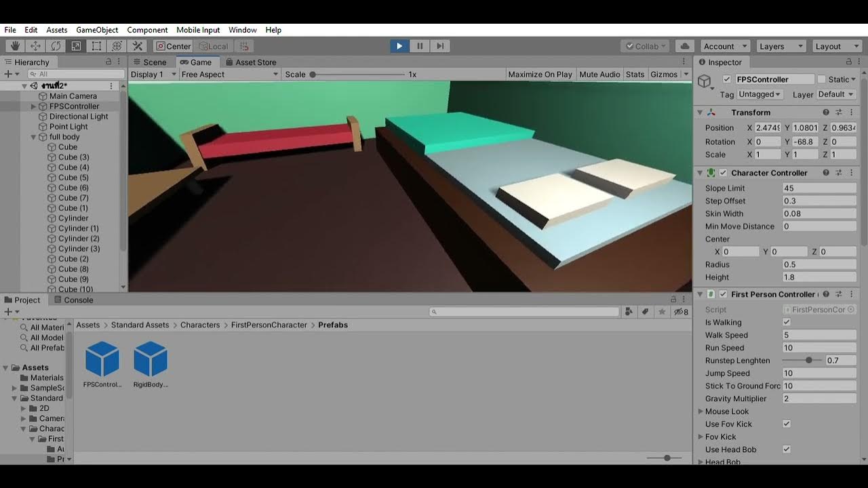Image resolution: width=868 pixels, height=488 pixels.
Task: Select the Rect tool in toolbar
Action: pos(96,46)
